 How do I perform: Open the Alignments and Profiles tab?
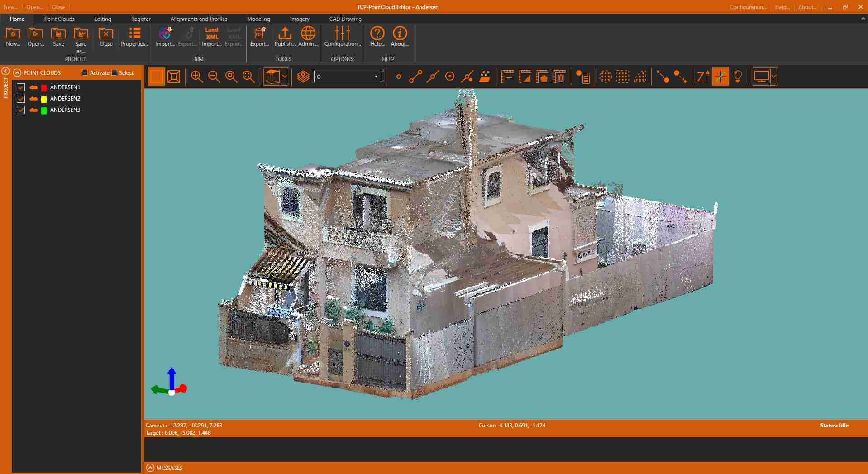click(199, 19)
